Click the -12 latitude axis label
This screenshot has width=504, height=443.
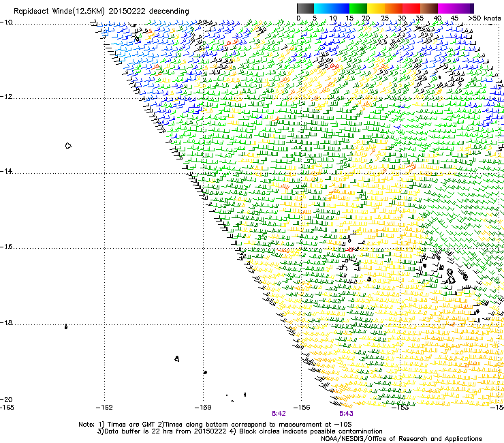pyautogui.click(x=6, y=97)
